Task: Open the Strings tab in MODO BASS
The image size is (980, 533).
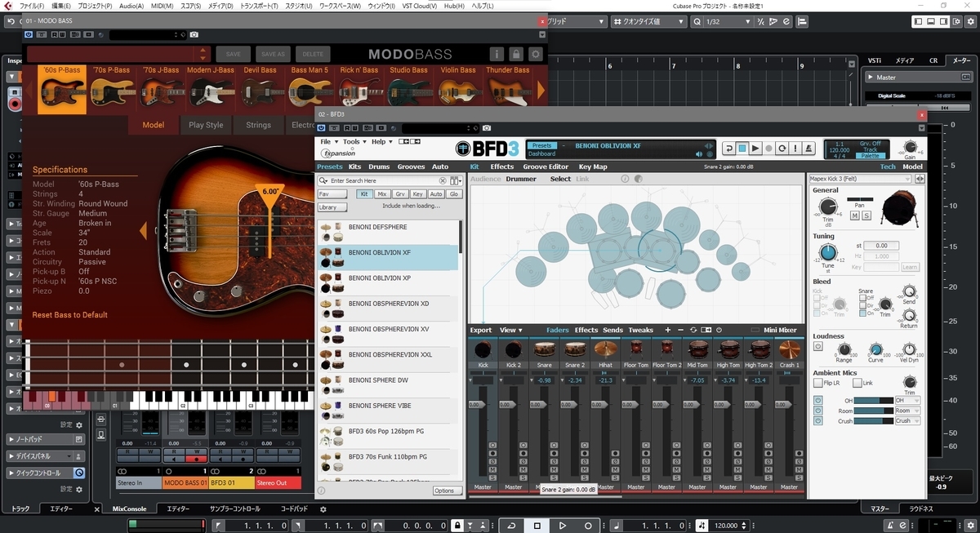Action: coord(258,125)
